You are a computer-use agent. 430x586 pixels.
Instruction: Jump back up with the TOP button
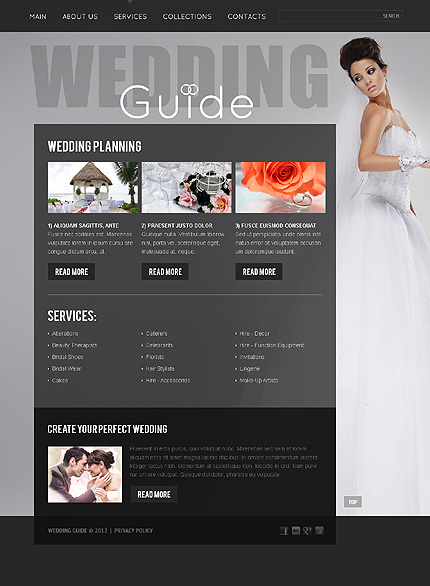point(353,502)
